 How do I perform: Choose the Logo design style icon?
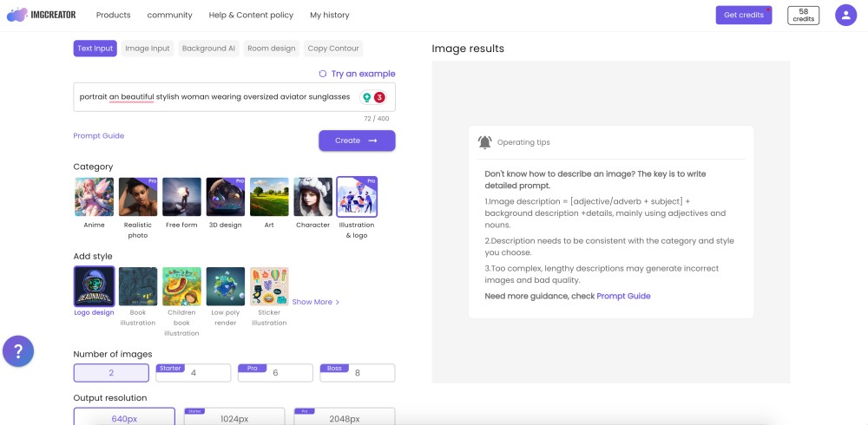94,286
